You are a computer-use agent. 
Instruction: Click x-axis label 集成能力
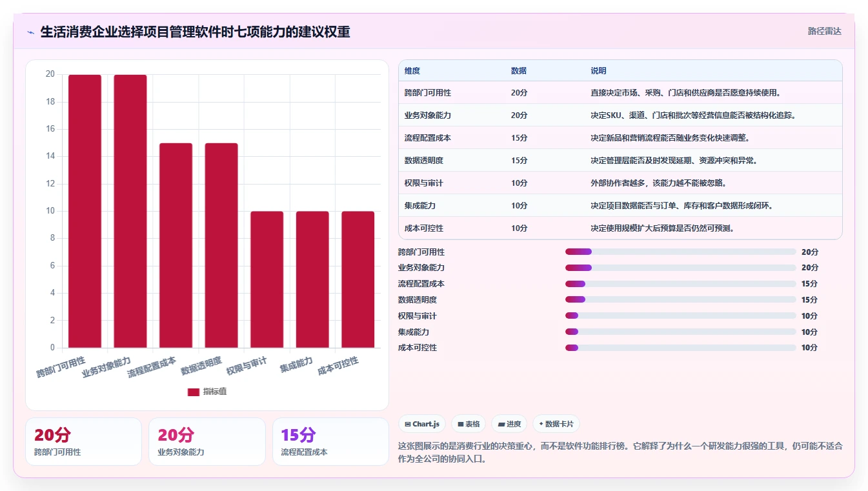(x=296, y=365)
